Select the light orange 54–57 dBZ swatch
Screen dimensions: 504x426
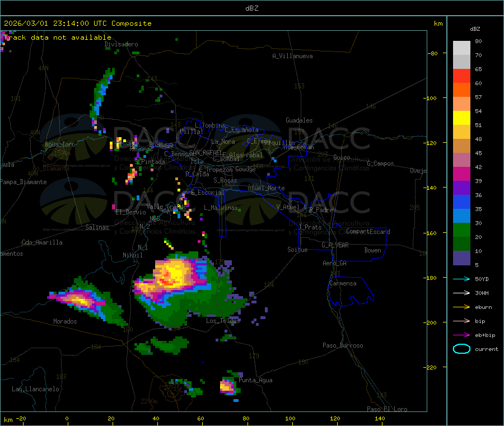pyautogui.click(x=461, y=104)
